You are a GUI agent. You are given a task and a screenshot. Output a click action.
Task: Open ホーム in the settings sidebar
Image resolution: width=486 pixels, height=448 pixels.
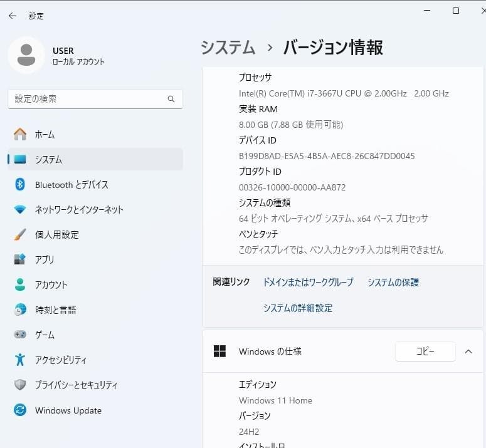click(x=95, y=134)
